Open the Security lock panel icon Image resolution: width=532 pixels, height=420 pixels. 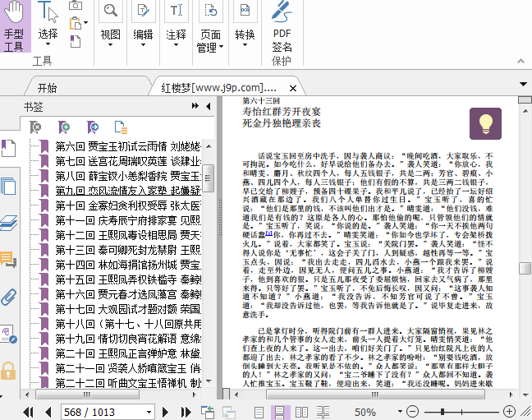tap(8, 371)
